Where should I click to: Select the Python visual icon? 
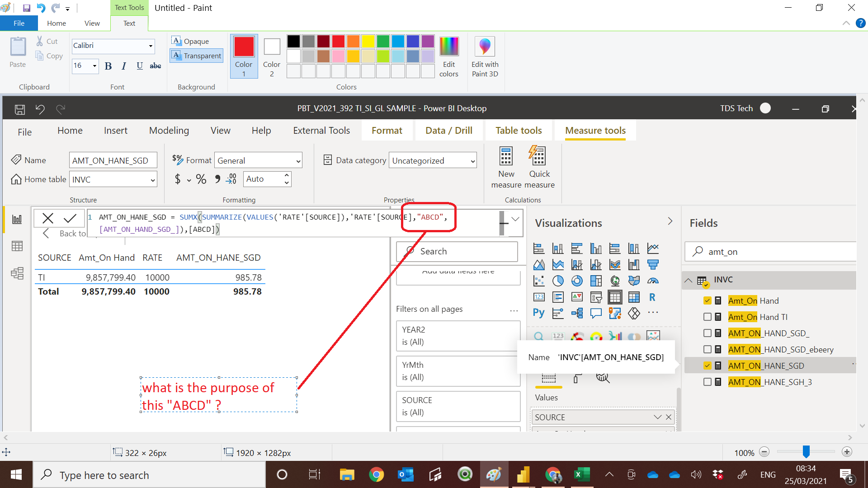coord(538,313)
